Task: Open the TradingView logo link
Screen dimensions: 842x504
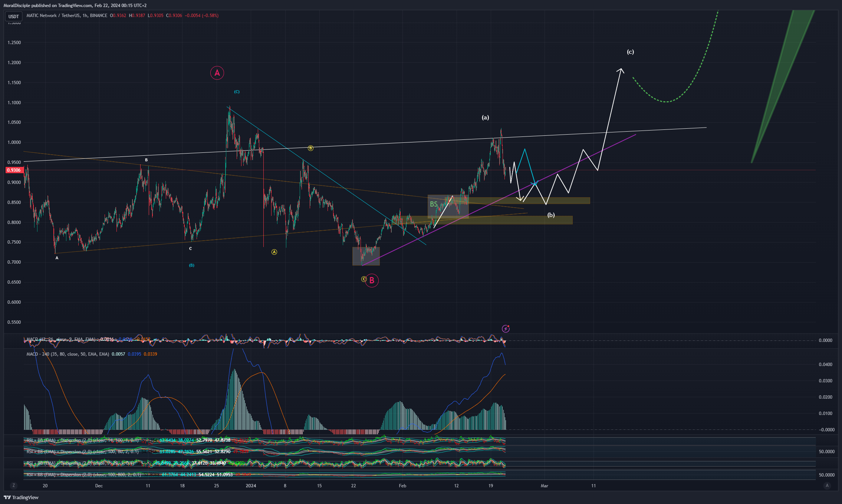Action: coord(21,497)
